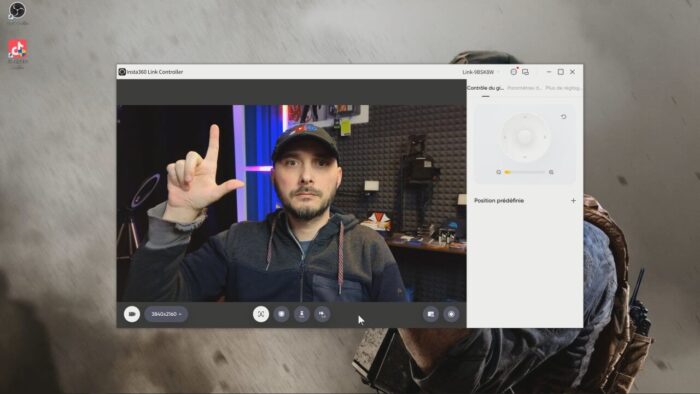Screen dimensions: 700x394
Task: Tilt gimbal up with joystick up arrow
Action: coord(525,116)
